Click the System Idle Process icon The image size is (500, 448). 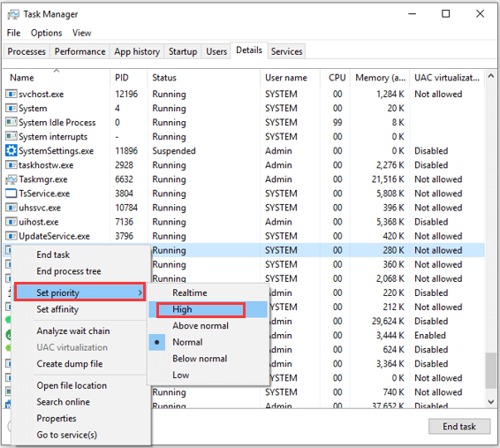(11, 122)
